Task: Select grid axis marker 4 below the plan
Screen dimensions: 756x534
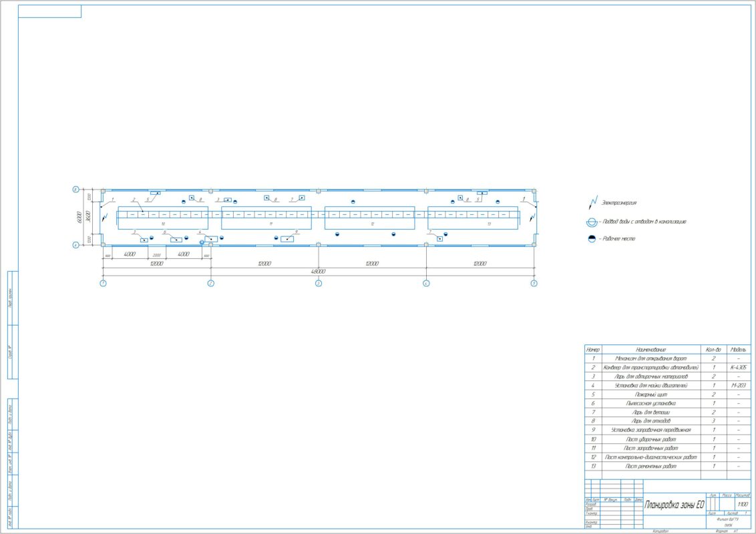Action: click(x=426, y=284)
